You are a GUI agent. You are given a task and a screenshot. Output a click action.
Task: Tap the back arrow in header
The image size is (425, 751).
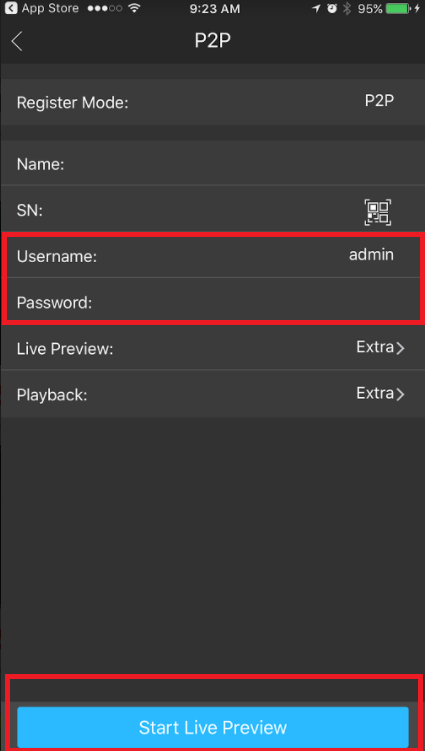click(x=17, y=42)
